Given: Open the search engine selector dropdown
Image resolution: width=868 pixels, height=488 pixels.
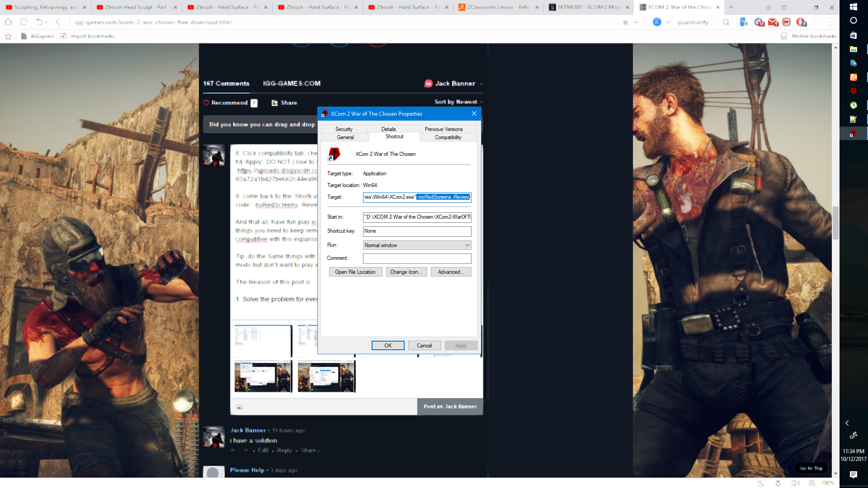Looking at the screenshot, I should coord(668,22).
